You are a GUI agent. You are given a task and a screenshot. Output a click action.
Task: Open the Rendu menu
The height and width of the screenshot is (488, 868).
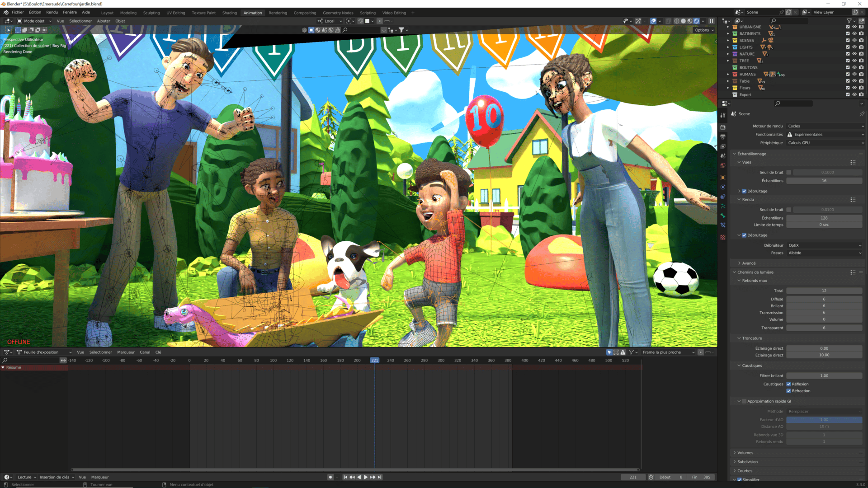point(52,12)
